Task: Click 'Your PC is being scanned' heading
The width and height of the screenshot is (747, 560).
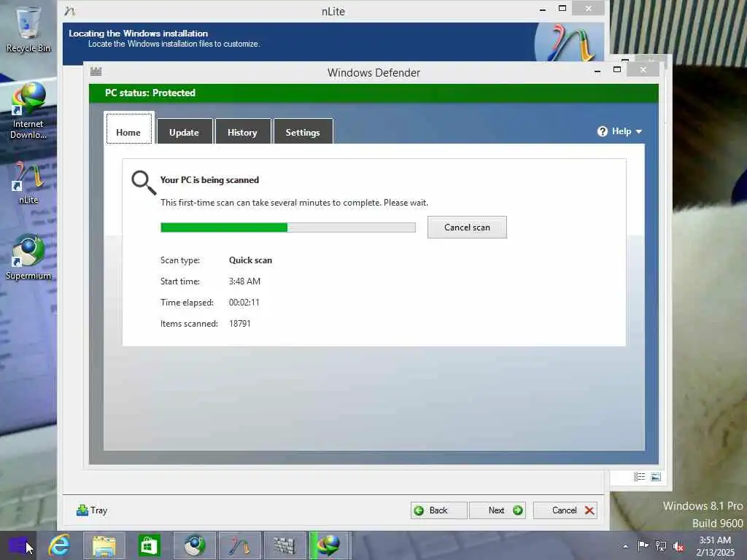Action: tap(209, 180)
